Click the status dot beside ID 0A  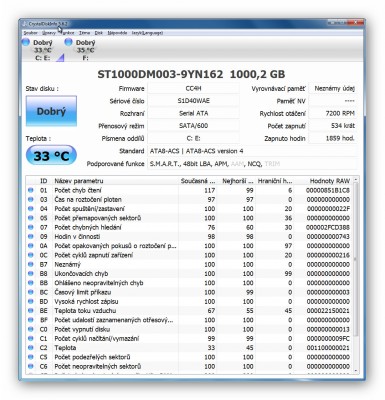(31, 246)
